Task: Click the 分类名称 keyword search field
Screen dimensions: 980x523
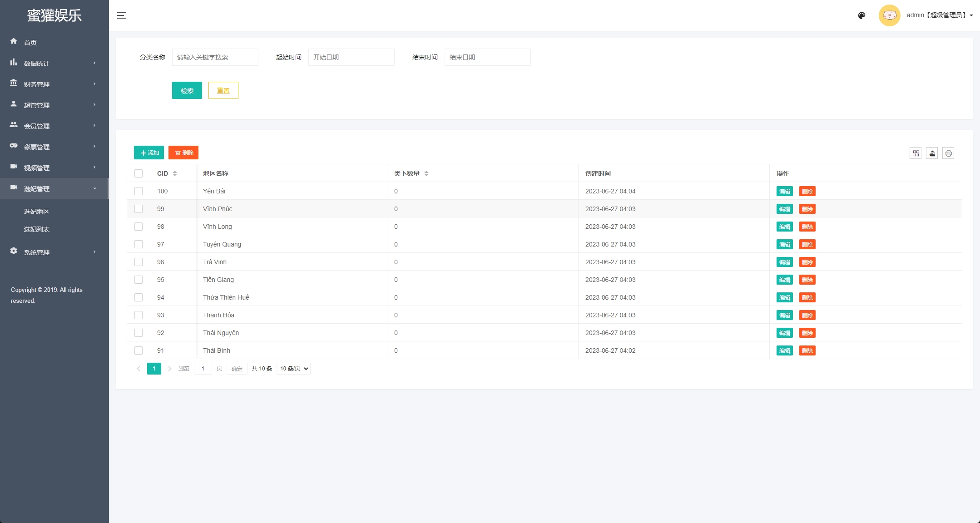Action: pos(215,57)
